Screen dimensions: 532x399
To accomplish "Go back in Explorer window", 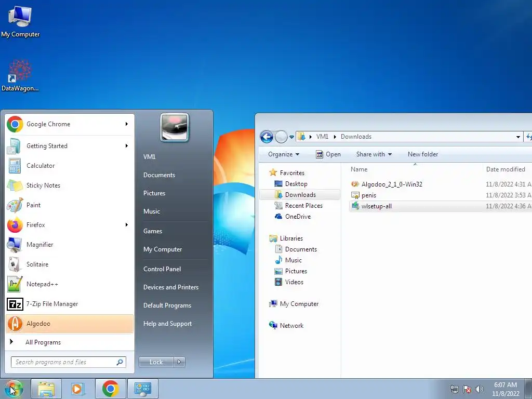I will pyautogui.click(x=267, y=137).
